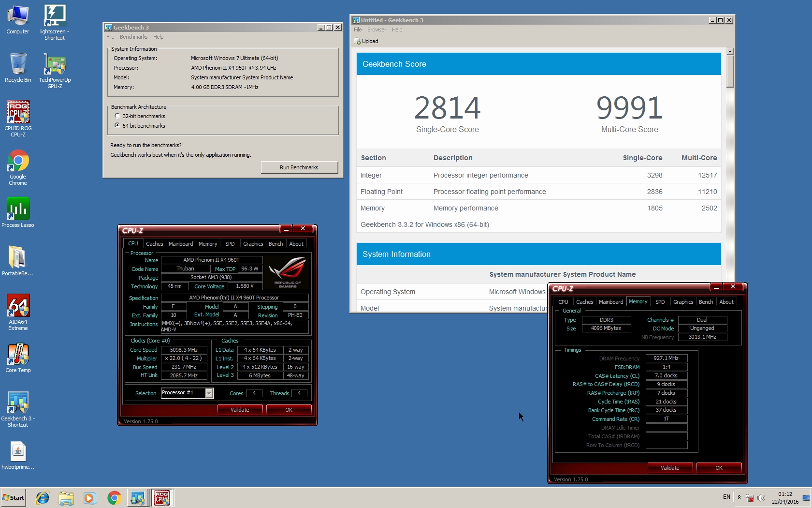Expand the Processor #1 selection dropdown
Viewport: 812px width, 508px height.
point(209,393)
